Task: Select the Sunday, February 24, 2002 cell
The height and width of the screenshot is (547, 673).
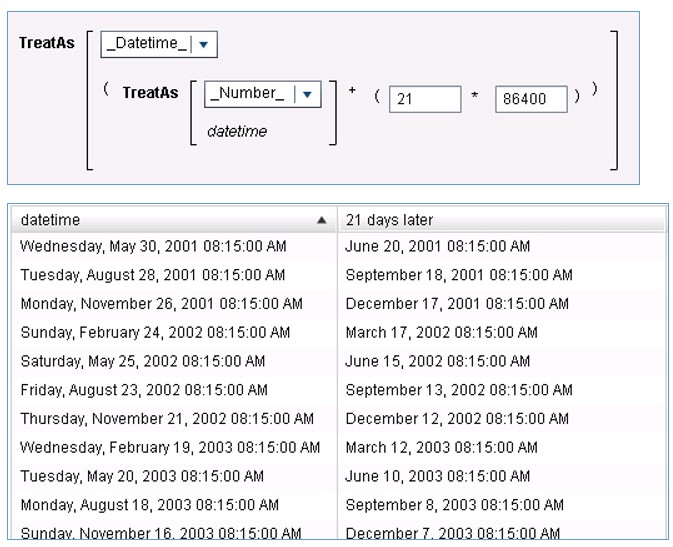Action: pyautogui.click(x=155, y=332)
